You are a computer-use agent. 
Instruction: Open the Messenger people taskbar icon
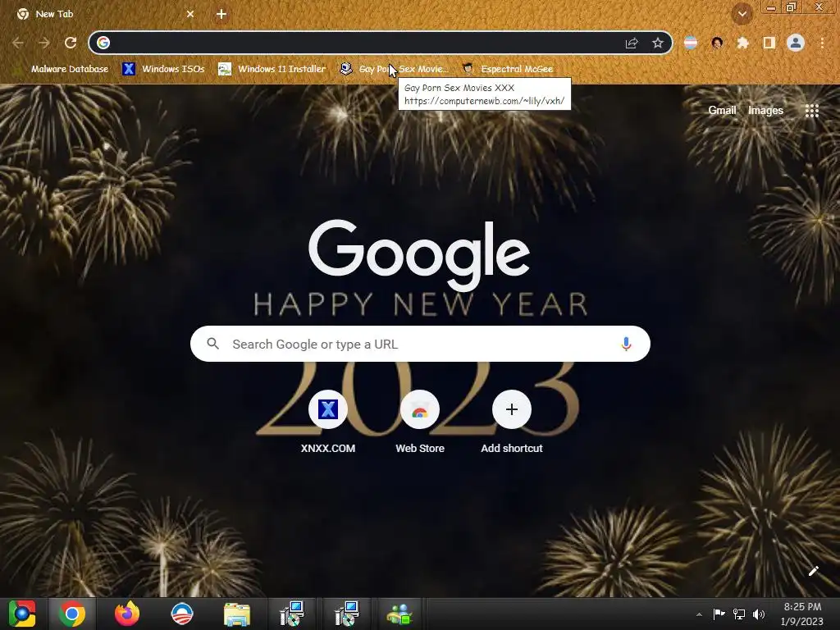pyautogui.click(x=399, y=614)
